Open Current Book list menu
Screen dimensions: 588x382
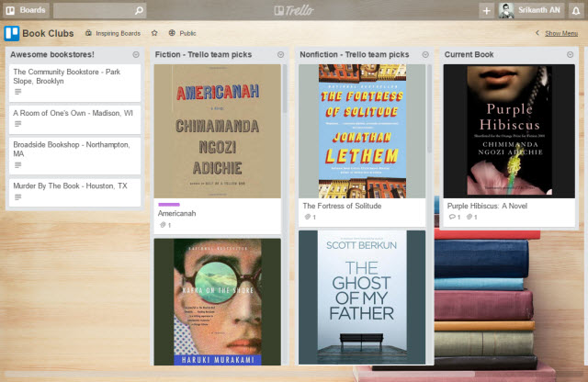click(570, 55)
